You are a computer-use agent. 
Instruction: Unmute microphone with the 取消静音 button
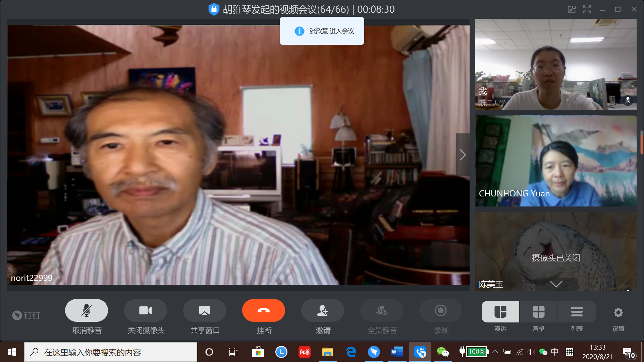(x=87, y=310)
